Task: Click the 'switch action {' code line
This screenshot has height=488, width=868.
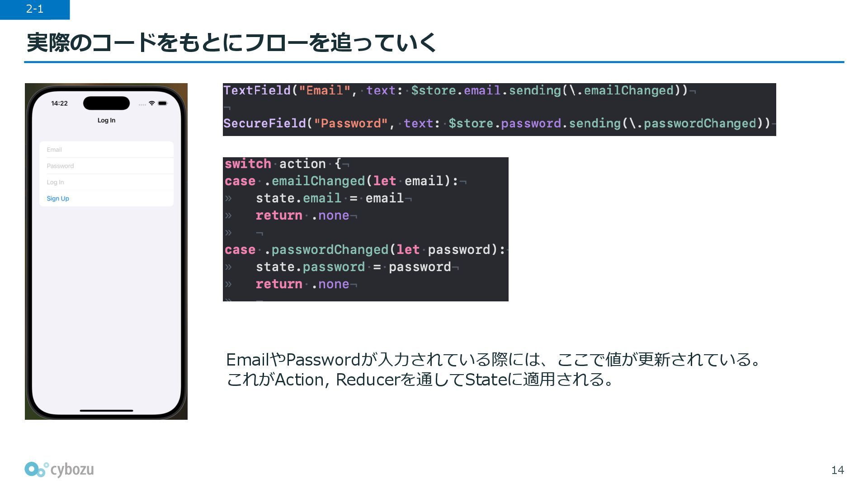Action: [x=283, y=164]
